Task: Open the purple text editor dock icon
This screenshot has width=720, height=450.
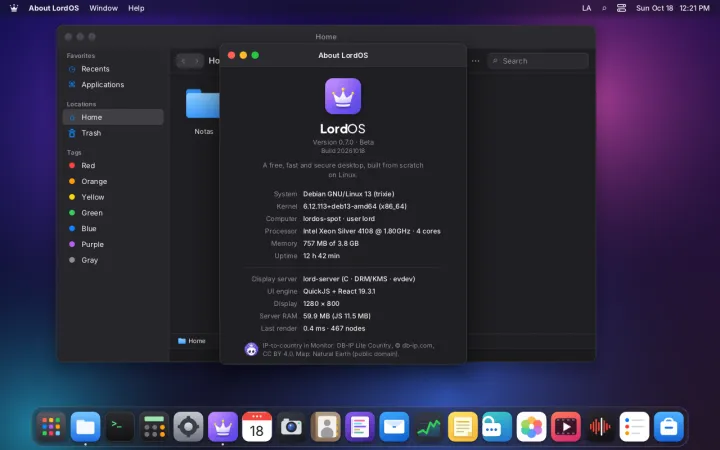Action: tap(360, 427)
